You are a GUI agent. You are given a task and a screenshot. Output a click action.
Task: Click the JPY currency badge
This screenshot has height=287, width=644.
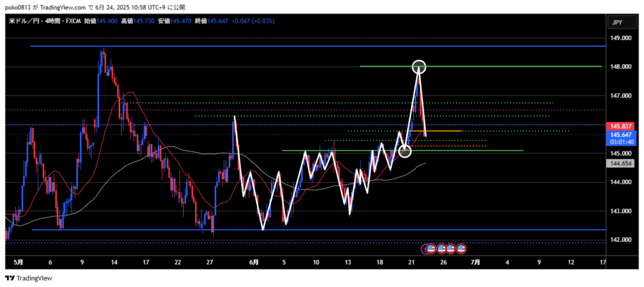point(617,23)
